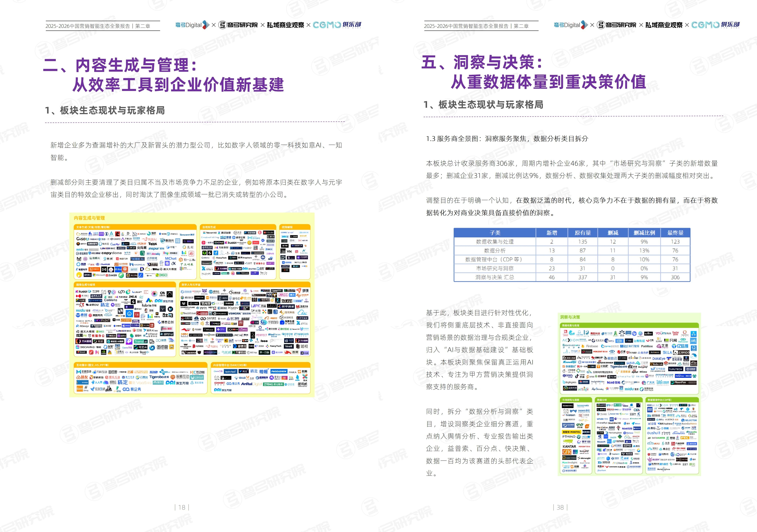Click the 数据管理中台(CDP等) green section header
This screenshot has width=757, height=532.
coord(659,400)
